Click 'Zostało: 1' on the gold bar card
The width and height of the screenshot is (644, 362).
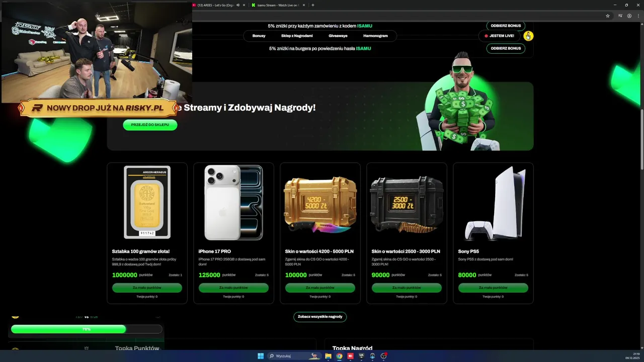[175, 275]
